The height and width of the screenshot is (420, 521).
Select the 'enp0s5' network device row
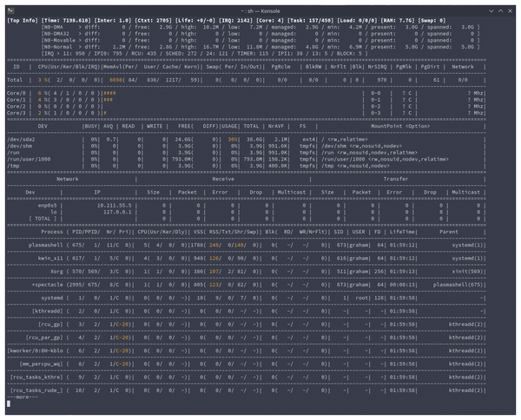[246, 205]
